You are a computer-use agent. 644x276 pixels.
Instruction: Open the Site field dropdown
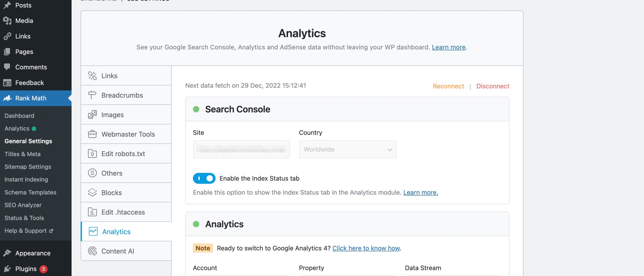pyautogui.click(x=241, y=149)
